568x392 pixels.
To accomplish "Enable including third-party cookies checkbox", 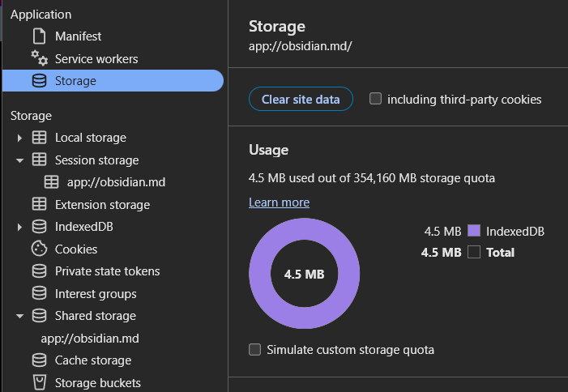I will tap(375, 99).
